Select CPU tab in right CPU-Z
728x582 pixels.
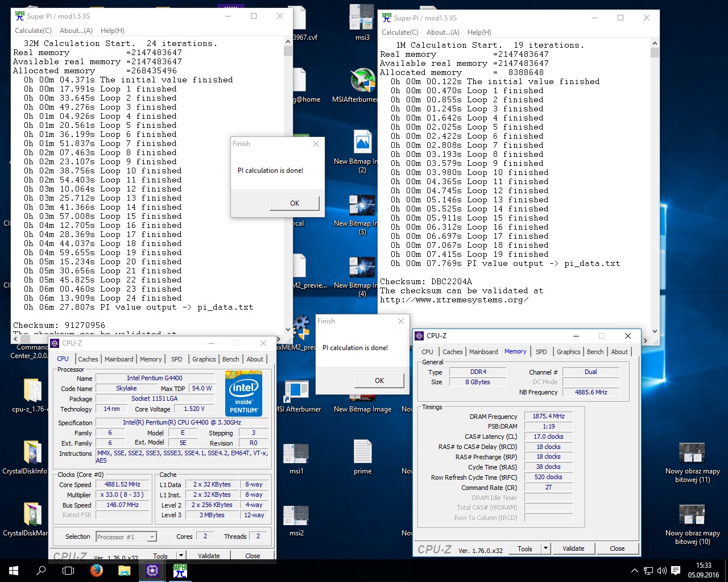(427, 352)
